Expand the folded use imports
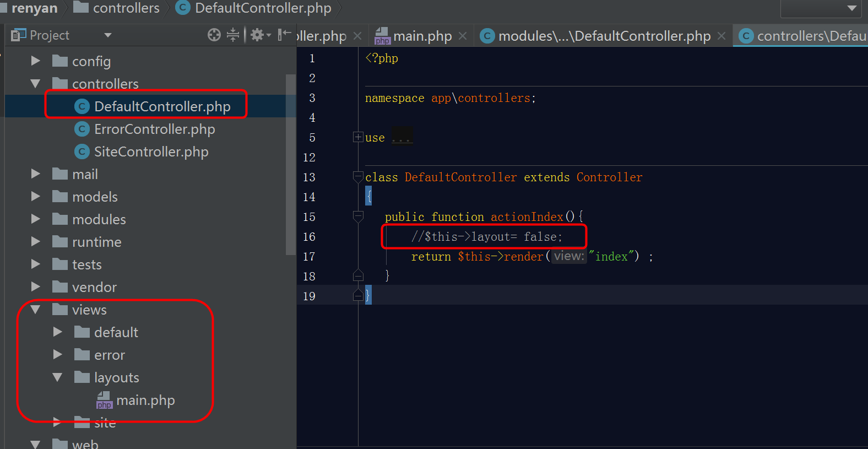The image size is (868, 449). point(358,137)
